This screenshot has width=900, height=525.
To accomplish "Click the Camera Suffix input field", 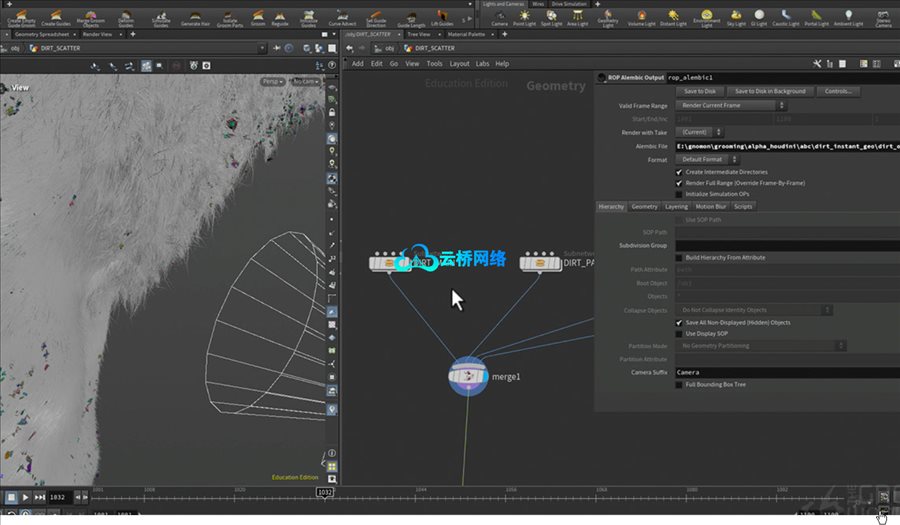I will click(x=780, y=372).
